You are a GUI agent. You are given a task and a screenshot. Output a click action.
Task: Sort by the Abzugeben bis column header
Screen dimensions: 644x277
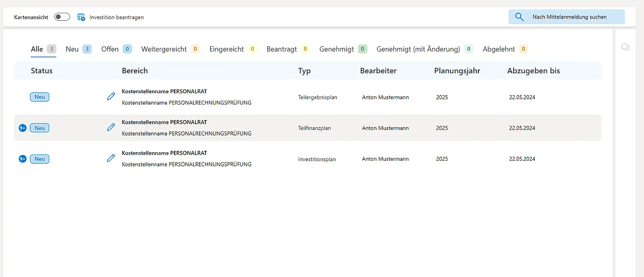[533, 71]
